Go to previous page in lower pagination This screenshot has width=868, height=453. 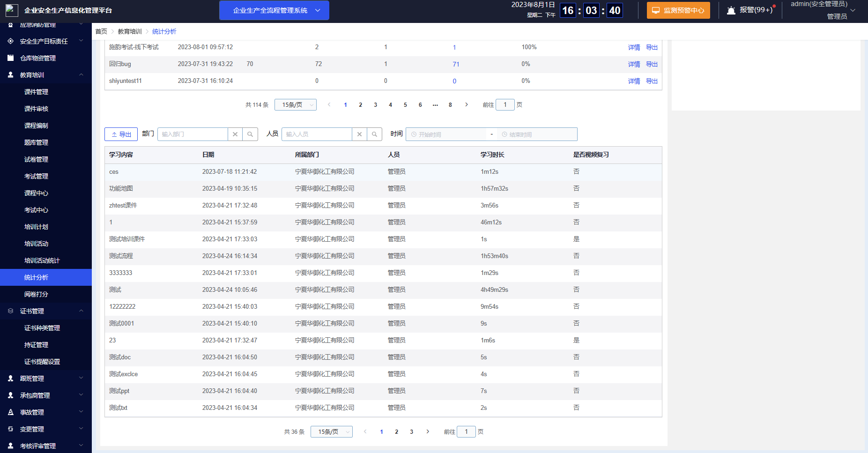tap(365, 432)
